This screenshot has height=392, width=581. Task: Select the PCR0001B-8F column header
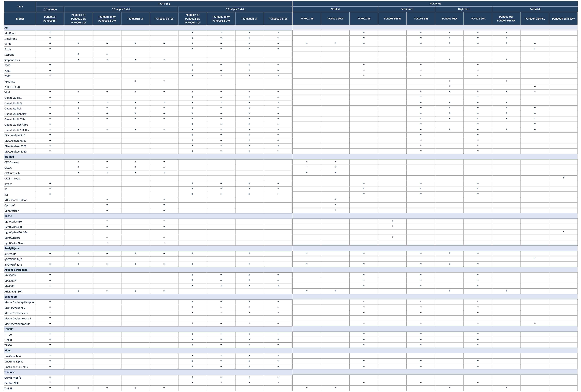click(136, 19)
